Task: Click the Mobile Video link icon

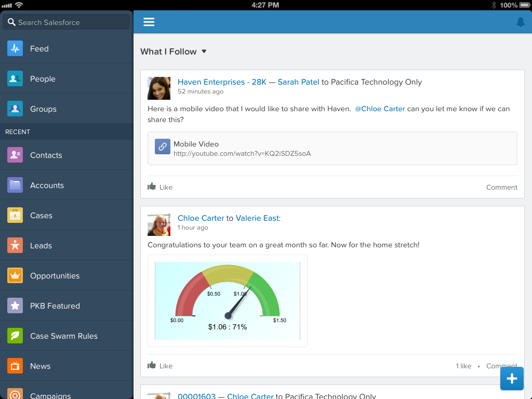Action: click(x=163, y=147)
